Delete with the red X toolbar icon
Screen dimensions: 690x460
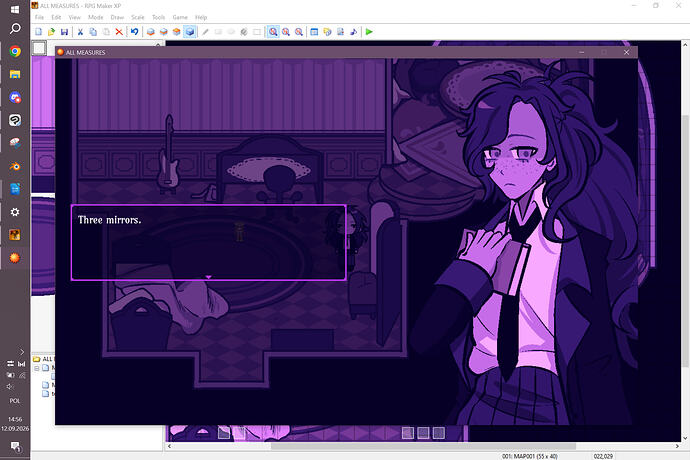tap(119, 32)
